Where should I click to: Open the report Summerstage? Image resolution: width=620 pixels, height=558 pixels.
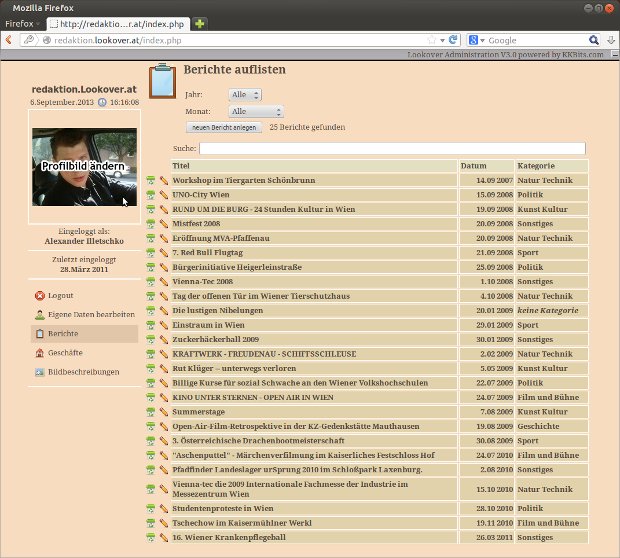point(198,412)
